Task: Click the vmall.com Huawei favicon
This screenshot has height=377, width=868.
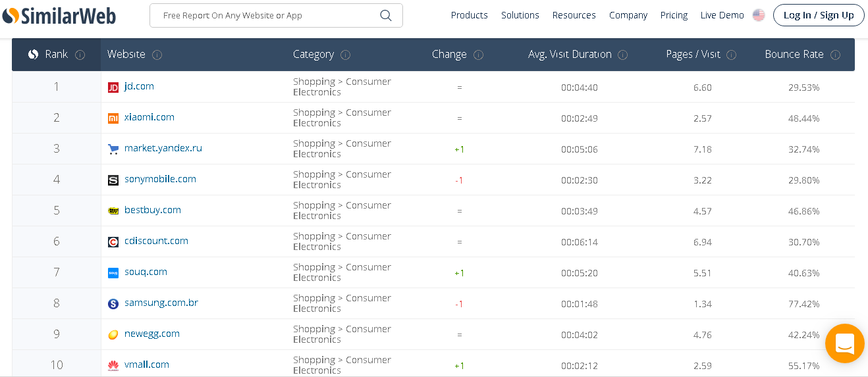Action: (x=113, y=365)
